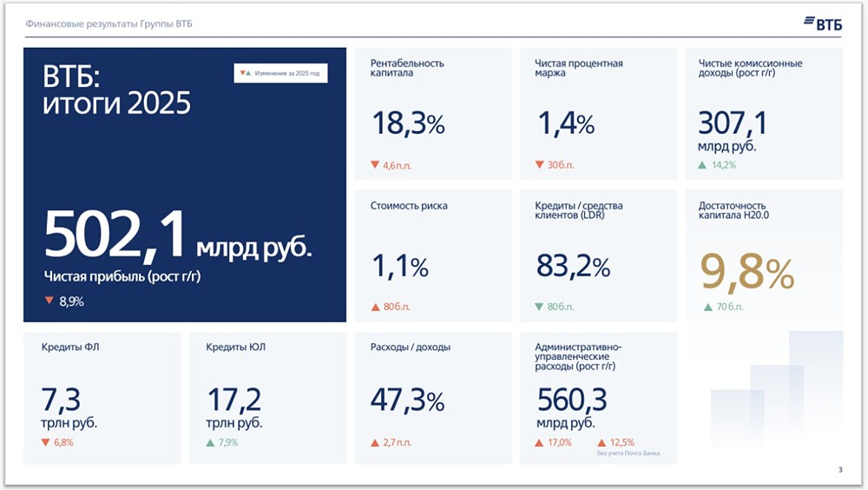Click the 'Изменения за 2025 год' legend box
This screenshot has width=868, height=490.
280,73
